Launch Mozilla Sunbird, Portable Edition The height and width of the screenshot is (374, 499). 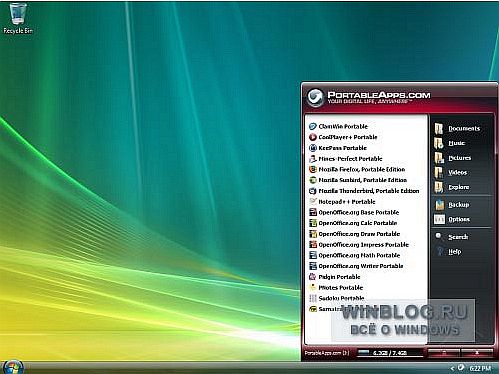pos(358,180)
